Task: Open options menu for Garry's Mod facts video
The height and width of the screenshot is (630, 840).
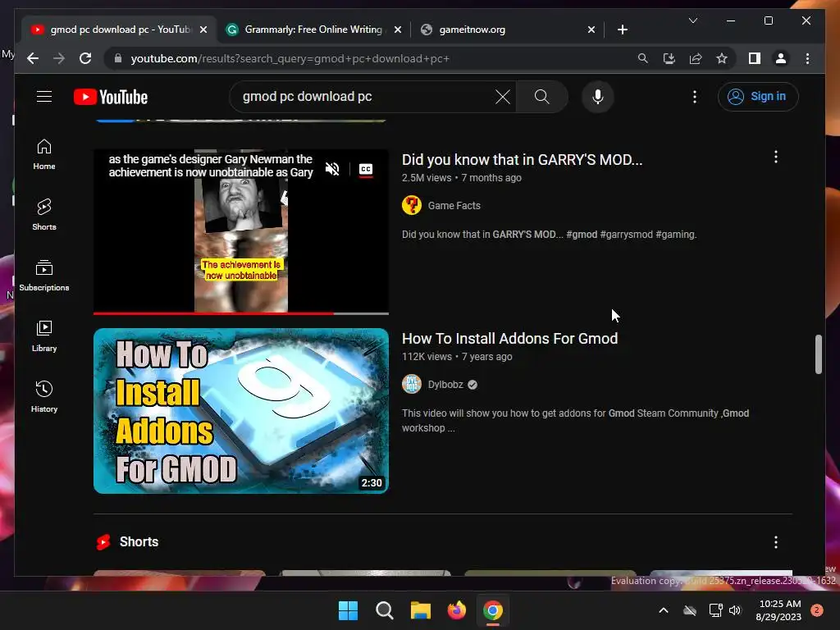Action: tap(776, 157)
